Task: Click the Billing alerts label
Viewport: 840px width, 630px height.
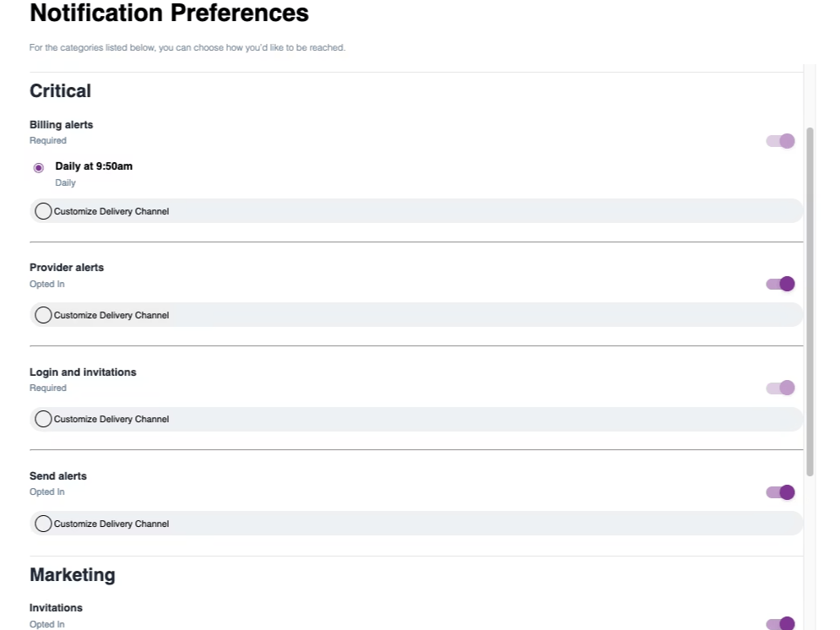Action: pos(61,124)
